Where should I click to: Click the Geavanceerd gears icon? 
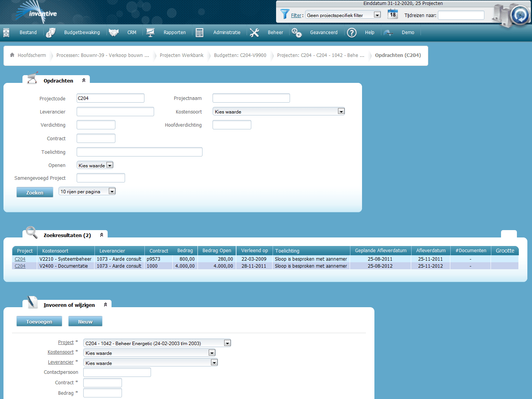click(297, 33)
